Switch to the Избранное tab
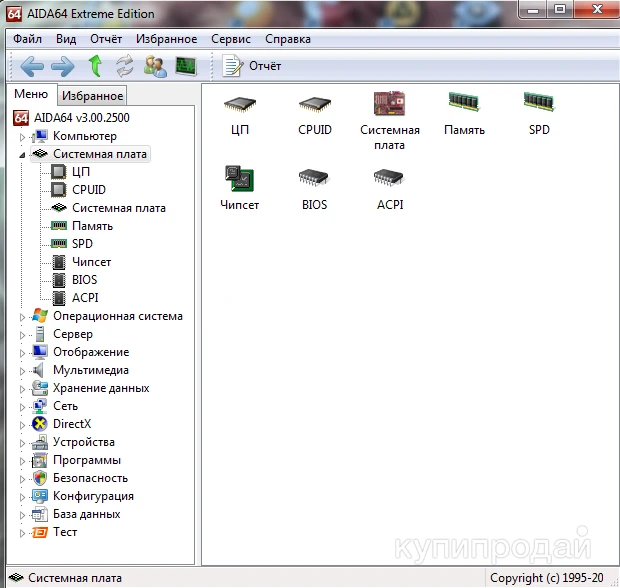Image resolution: width=620 pixels, height=588 pixels. pos(92,96)
